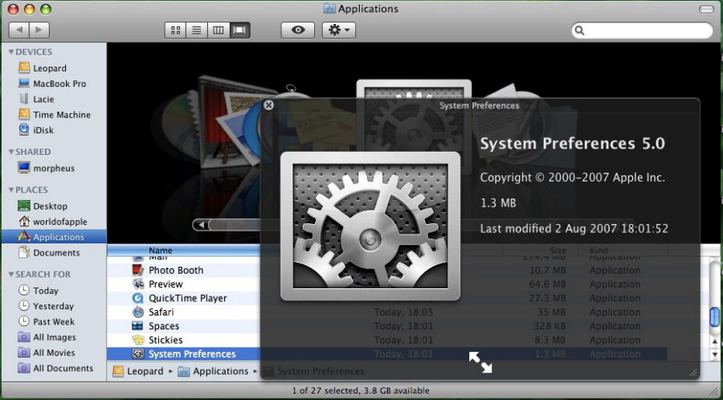
Task: Collapse the SHARED sidebar section
Action: (x=11, y=152)
